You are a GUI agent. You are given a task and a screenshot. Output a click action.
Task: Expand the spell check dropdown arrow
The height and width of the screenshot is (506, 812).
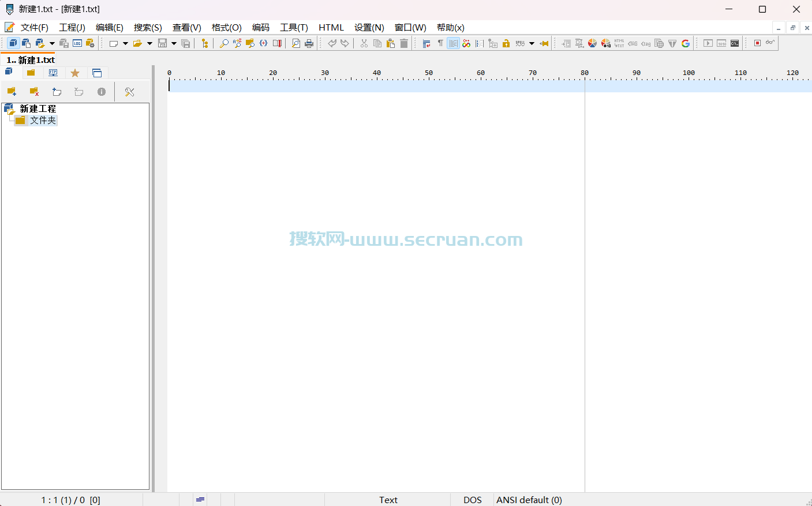[532, 43]
